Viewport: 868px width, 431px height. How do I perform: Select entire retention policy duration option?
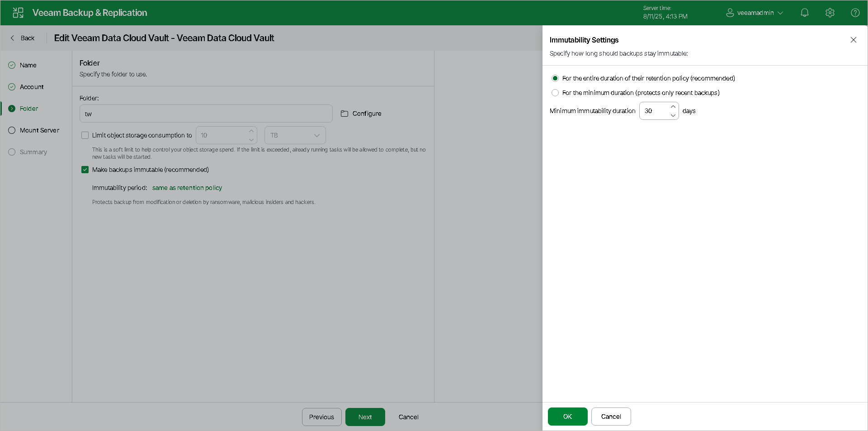[555, 78]
